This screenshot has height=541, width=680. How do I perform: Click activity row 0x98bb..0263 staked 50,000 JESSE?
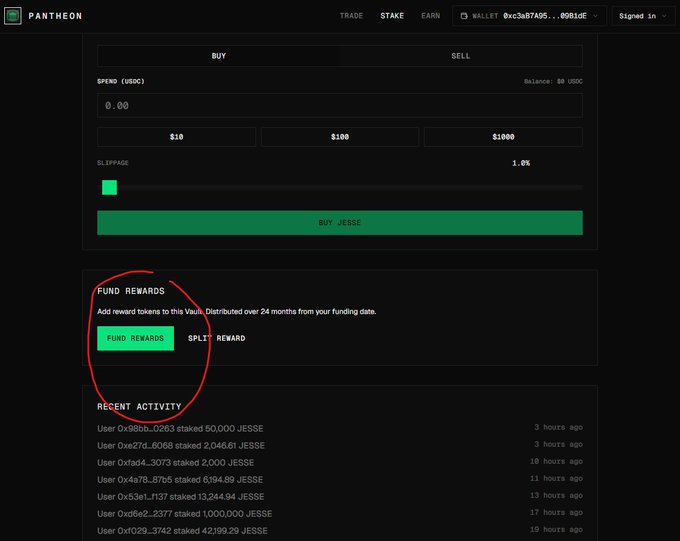pyautogui.click(x=340, y=428)
